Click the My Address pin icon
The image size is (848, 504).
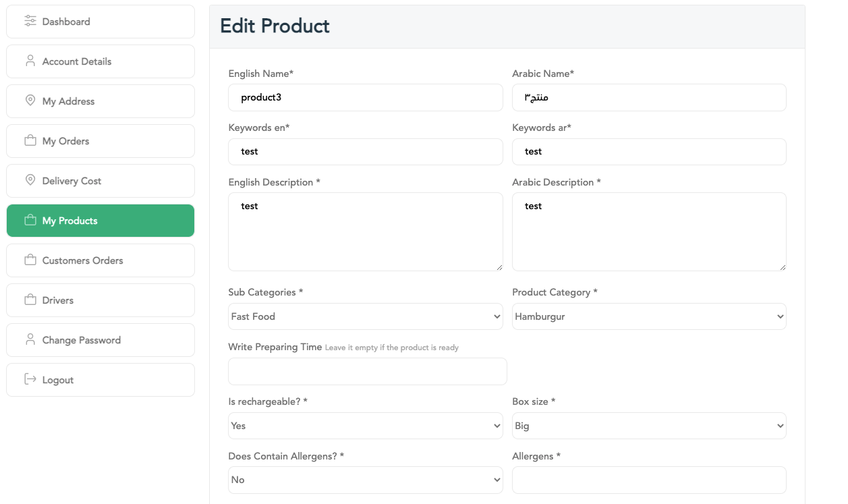(x=30, y=101)
